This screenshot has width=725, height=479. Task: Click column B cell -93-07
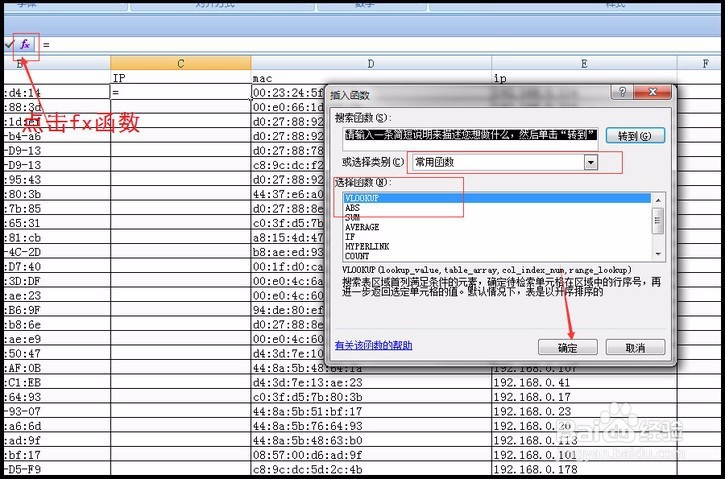tap(57, 411)
